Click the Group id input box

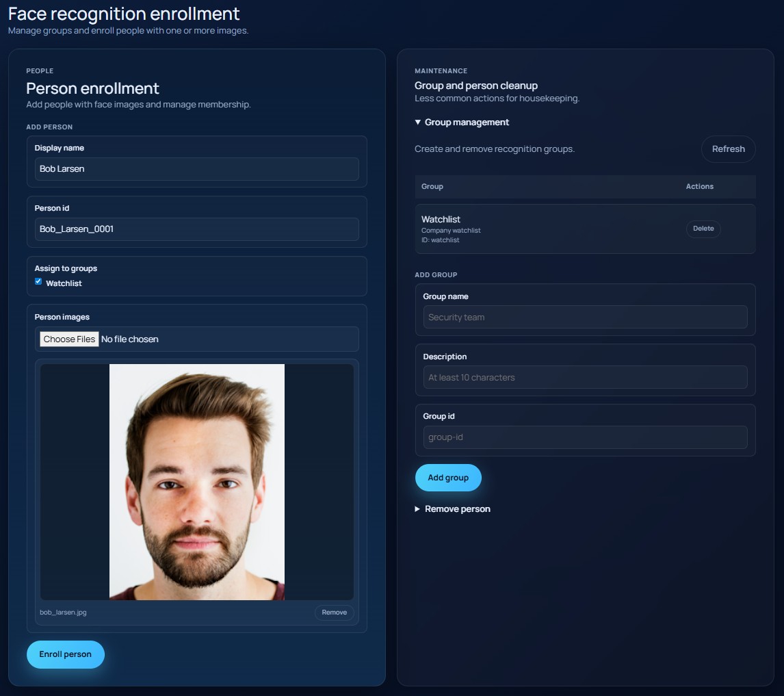point(585,437)
